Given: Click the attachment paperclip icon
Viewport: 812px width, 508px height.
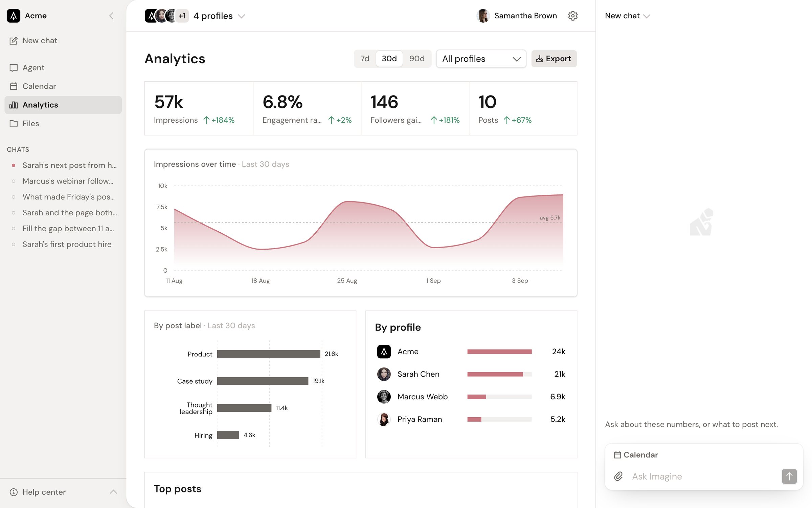Looking at the screenshot, I should tap(618, 476).
